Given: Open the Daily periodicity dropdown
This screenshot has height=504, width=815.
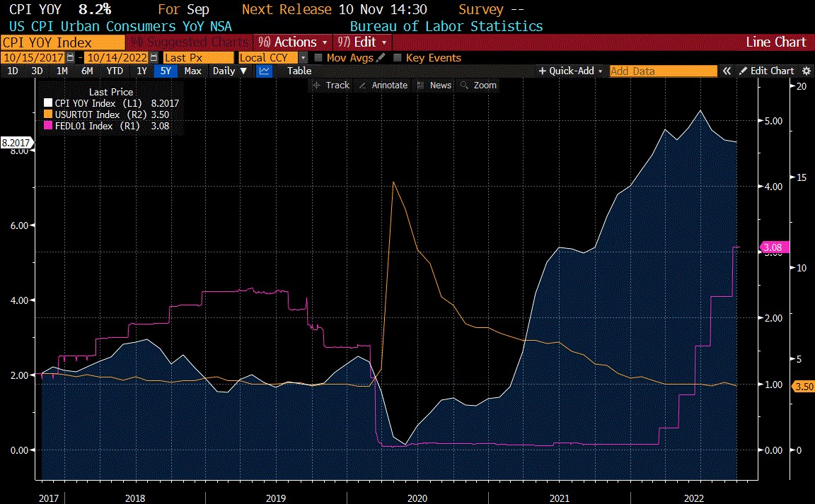Looking at the screenshot, I should 230,71.
